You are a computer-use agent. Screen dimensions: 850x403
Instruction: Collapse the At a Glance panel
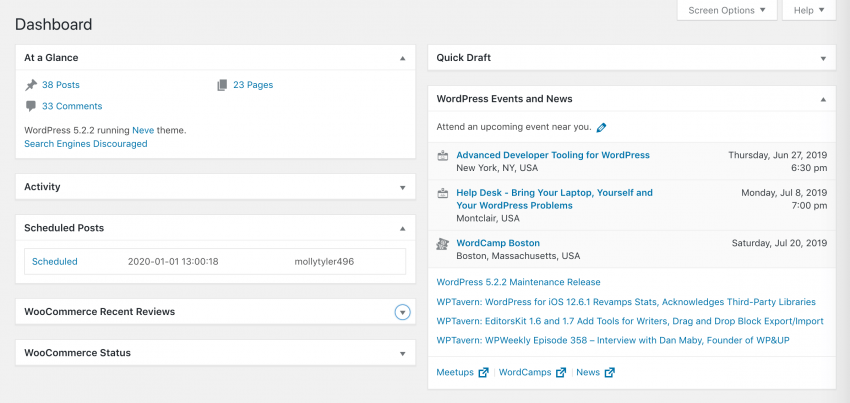click(402, 58)
